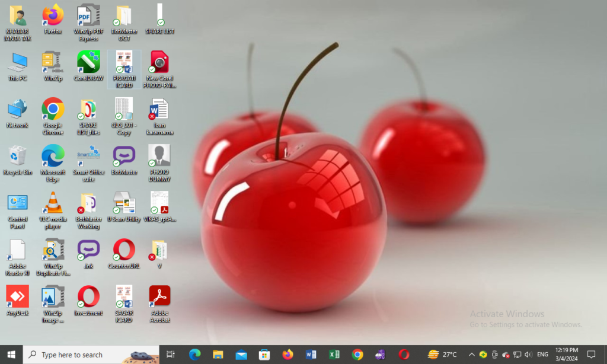Image resolution: width=607 pixels, height=364 pixels.
Task: Open WinZip PDF Express shortcut
Action: (88, 16)
